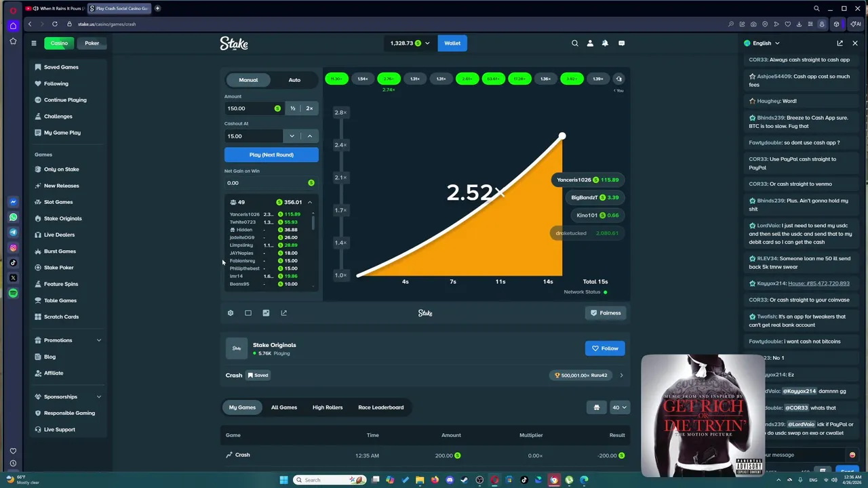Decrease Cashout At value
Image resolution: width=868 pixels, height=488 pixels.
pos(292,136)
